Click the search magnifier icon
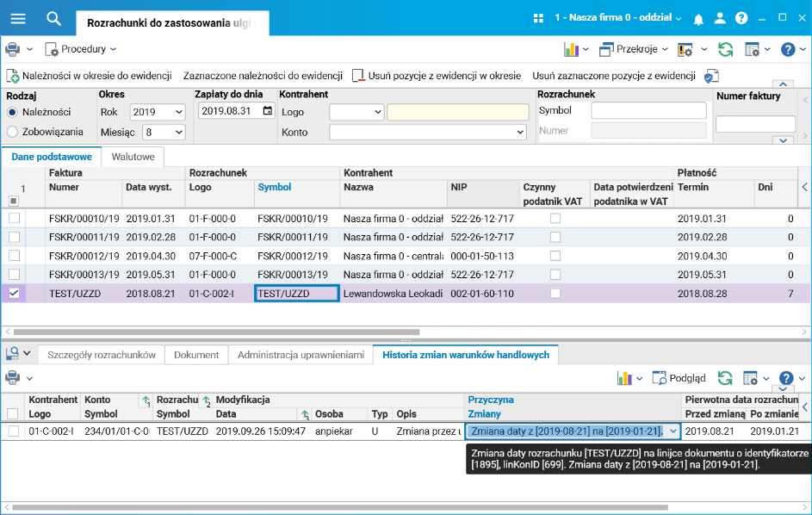 [x=54, y=19]
